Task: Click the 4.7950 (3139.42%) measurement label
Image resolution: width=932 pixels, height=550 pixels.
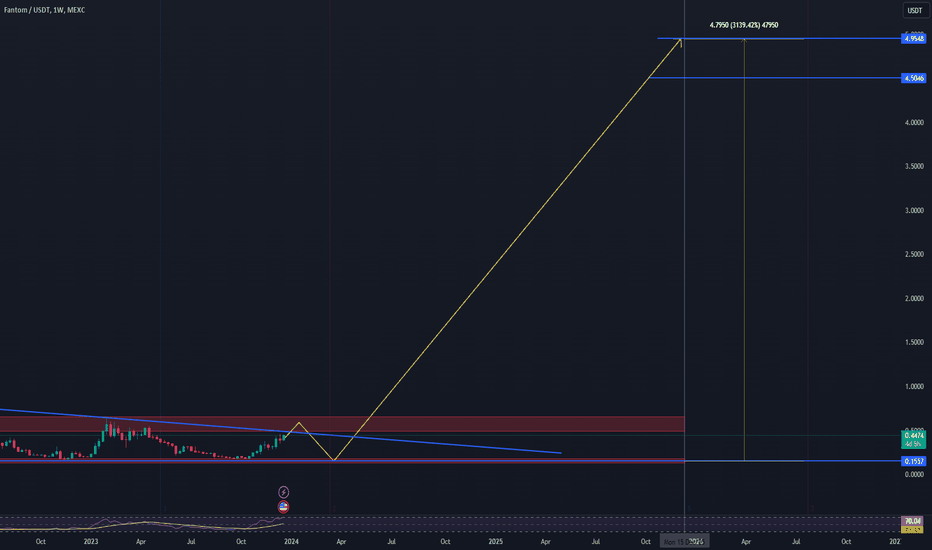Action: point(744,25)
